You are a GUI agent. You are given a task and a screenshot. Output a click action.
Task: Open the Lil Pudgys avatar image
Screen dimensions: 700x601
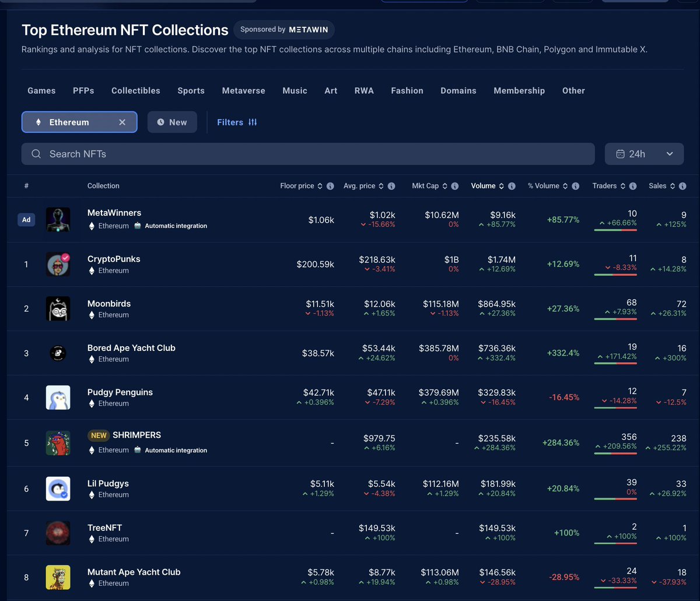58,488
